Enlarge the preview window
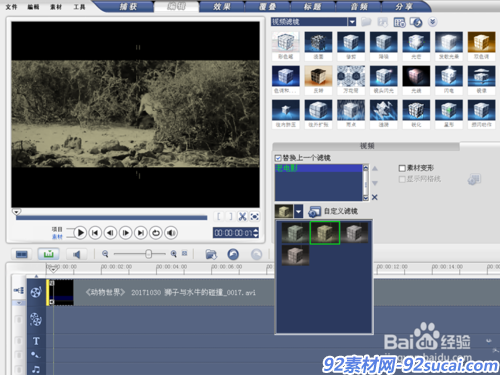This screenshot has width=500, height=375. tap(255, 217)
